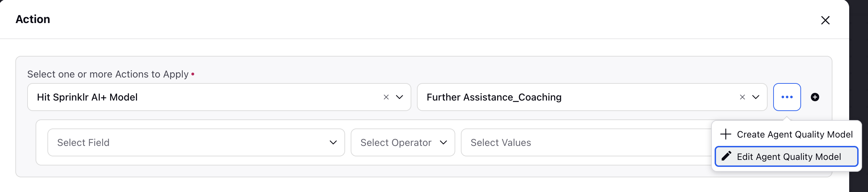Open the Select Operator dropdown
The height and width of the screenshot is (192, 868).
click(403, 142)
